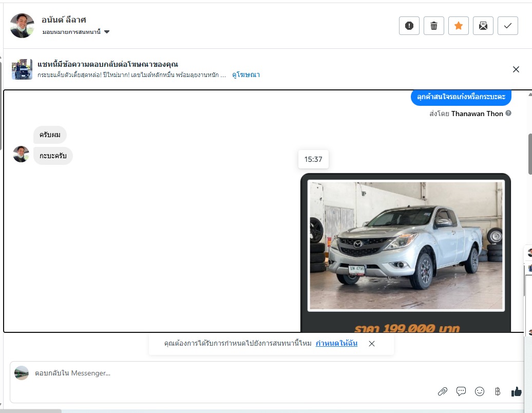Click the info icon beside Thanawan Thon

[x=508, y=113]
